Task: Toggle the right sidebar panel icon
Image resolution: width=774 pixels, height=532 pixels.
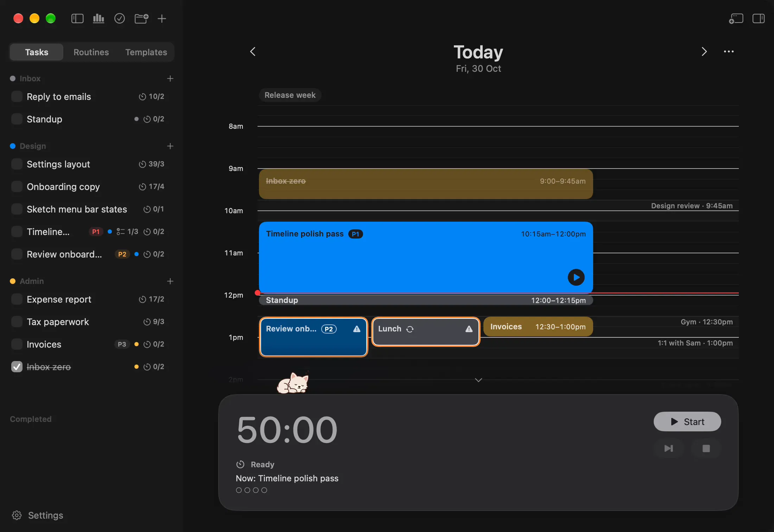Action: 759,18
